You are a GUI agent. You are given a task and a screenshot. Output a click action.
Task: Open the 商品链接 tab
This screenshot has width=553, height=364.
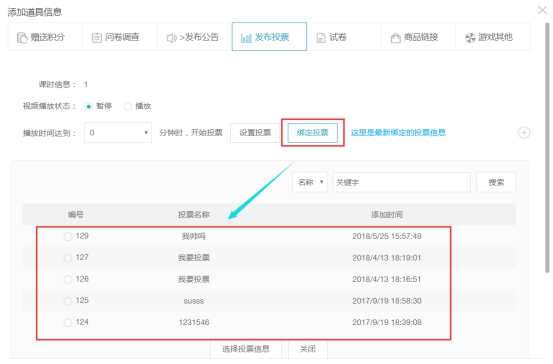coord(418,37)
